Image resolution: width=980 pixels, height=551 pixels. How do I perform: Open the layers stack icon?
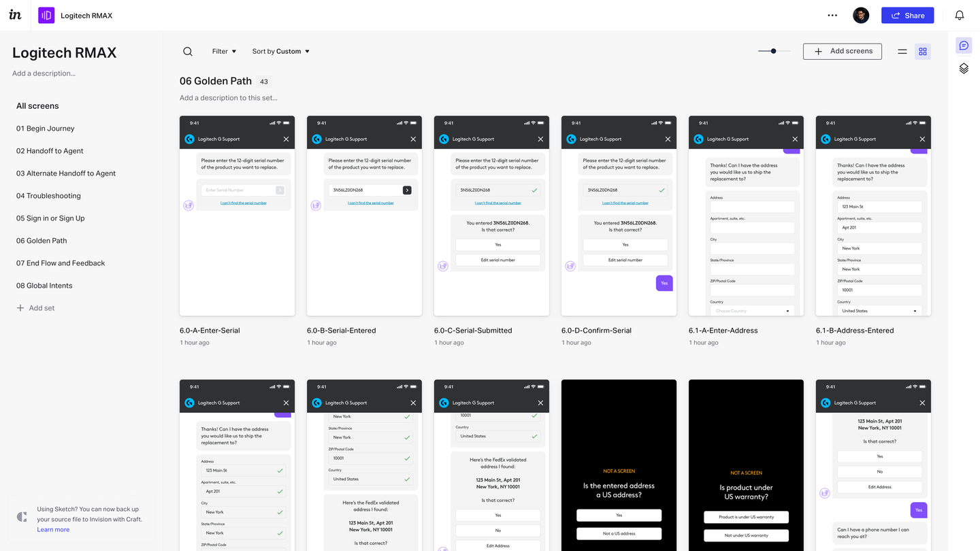(964, 68)
